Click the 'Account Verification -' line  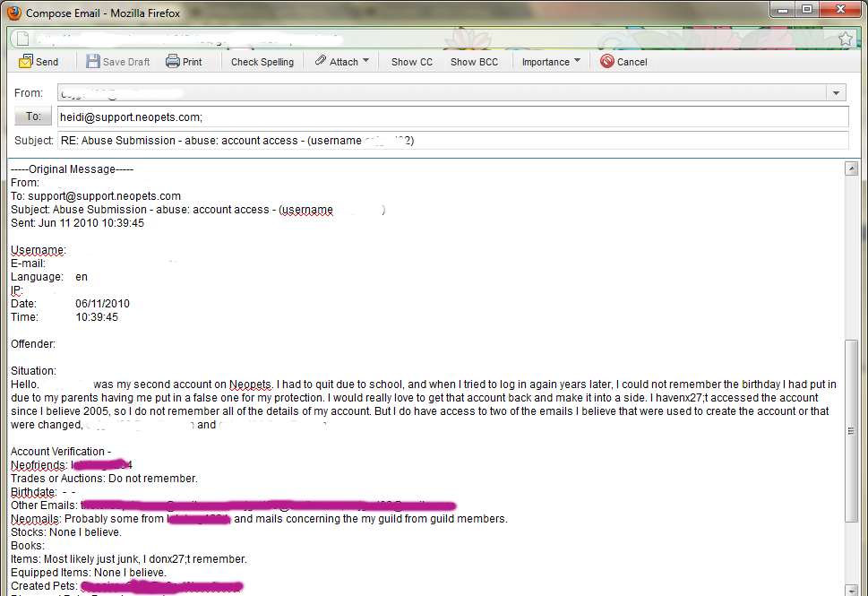[61, 452]
